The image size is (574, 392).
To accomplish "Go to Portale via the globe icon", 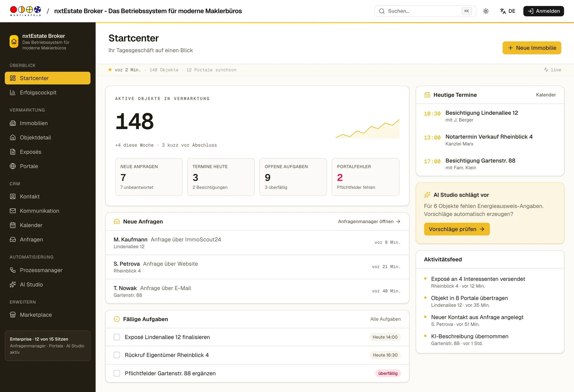I will coord(13,166).
